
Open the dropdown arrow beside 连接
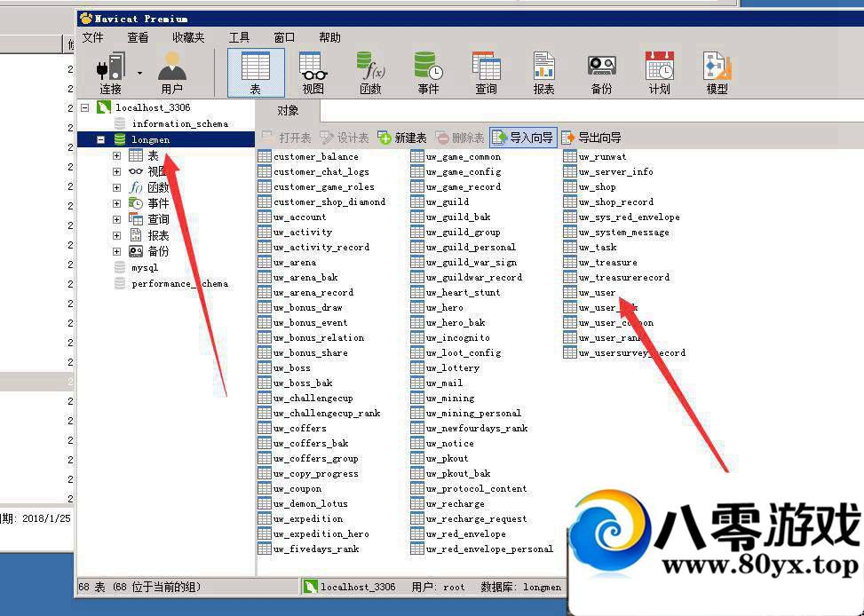tap(139, 73)
